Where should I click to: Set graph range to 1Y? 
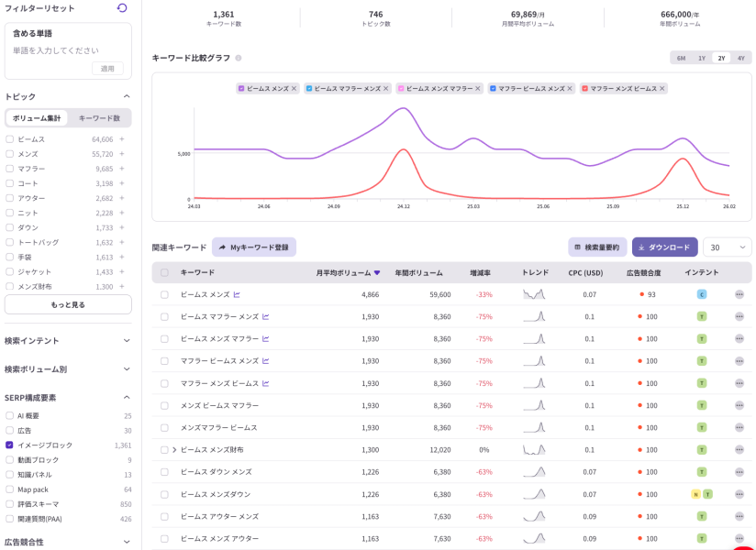[x=702, y=58]
